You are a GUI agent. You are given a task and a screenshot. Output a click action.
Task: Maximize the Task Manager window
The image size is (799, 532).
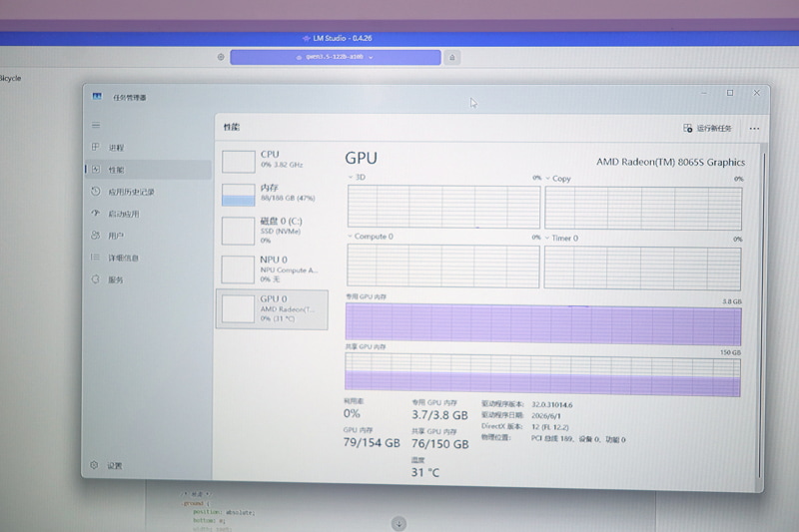click(730, 93)
